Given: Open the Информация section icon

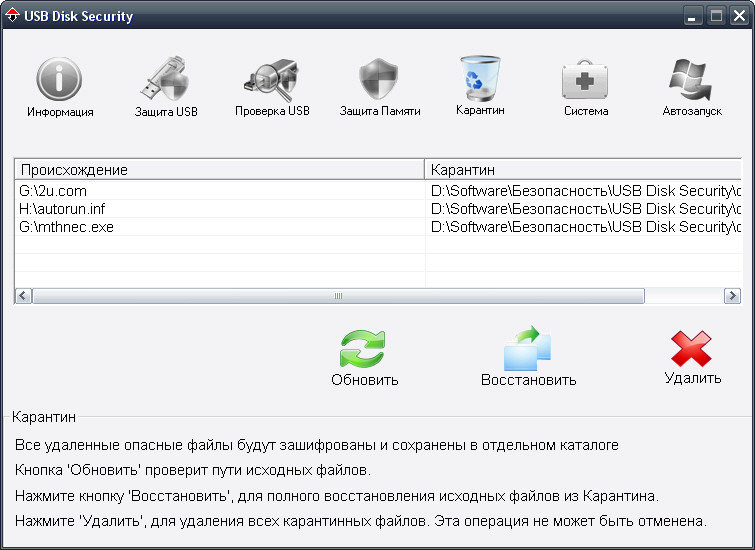Looking at the screenshot, I should 59,79.
